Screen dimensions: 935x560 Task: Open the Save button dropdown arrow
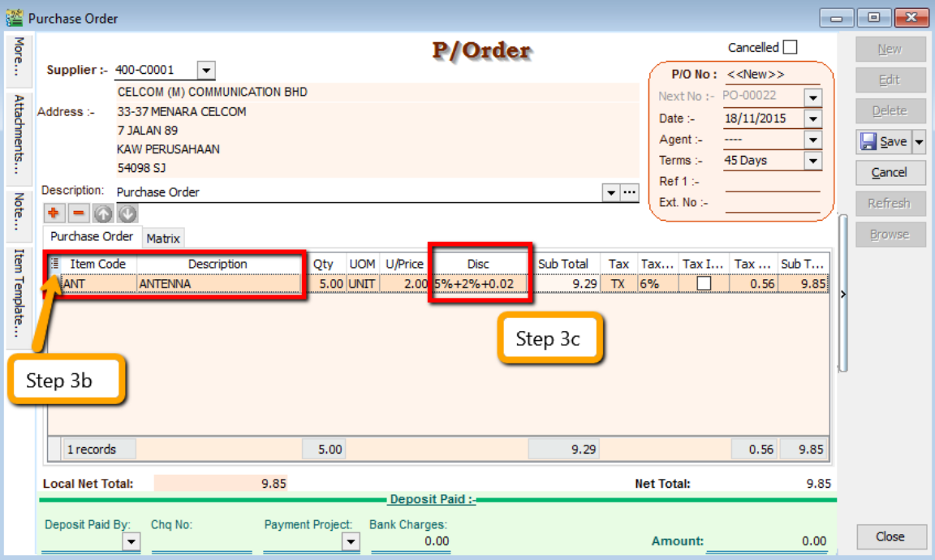click(919, 142)
